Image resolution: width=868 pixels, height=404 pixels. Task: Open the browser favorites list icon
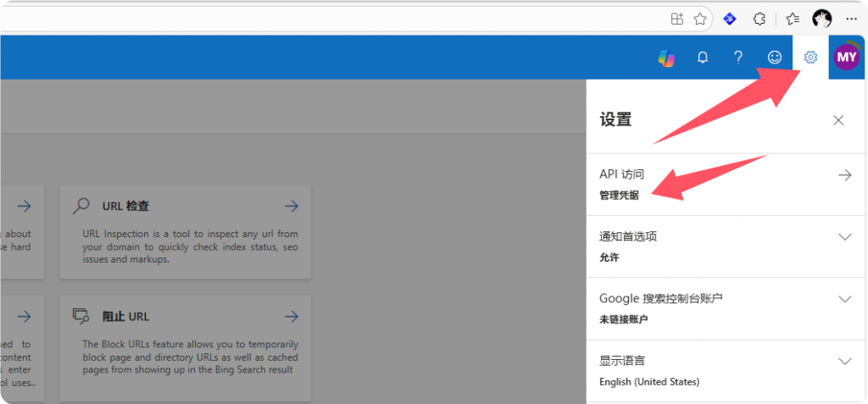point(792,19)
